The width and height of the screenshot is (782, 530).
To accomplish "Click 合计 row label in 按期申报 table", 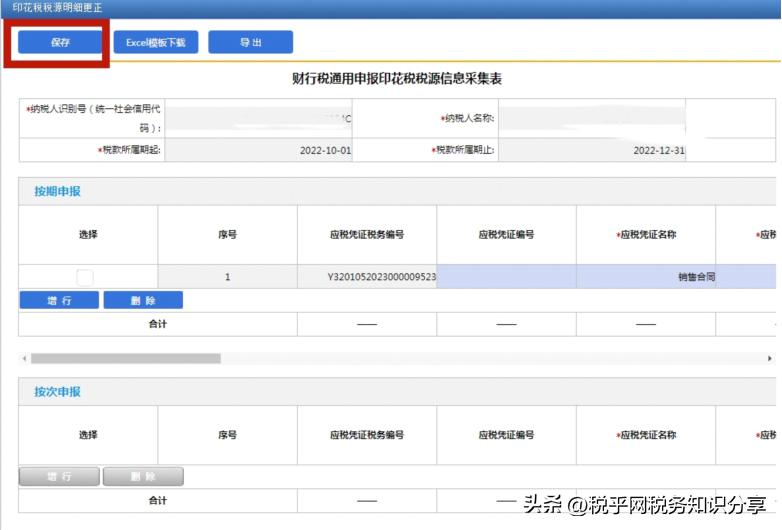I will [x=158, y=324].
